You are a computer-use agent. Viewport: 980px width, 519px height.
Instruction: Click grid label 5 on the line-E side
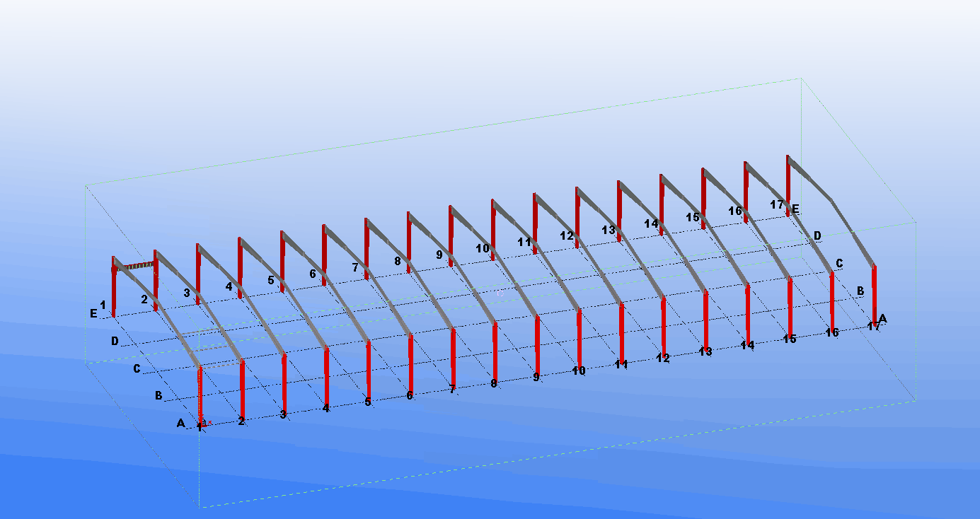[x=270, y=280]
